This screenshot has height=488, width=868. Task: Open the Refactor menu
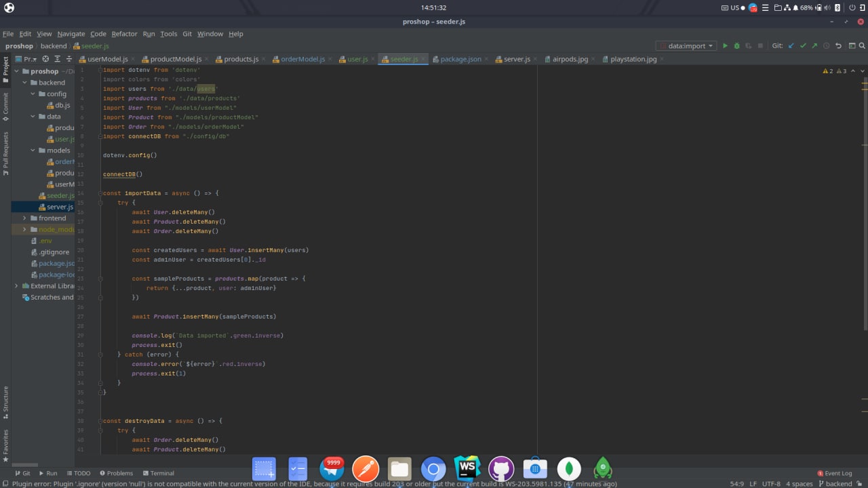click(x=124, y=34)
